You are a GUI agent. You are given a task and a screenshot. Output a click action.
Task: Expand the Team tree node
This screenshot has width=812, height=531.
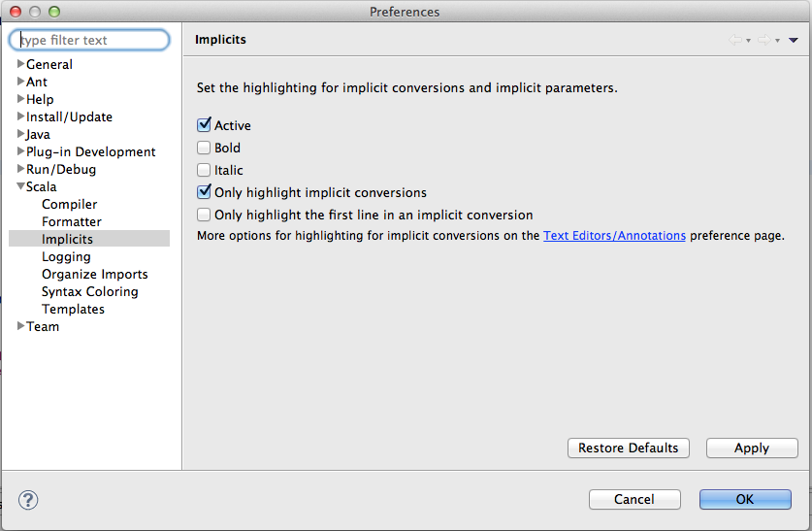(x=20, y=326)
